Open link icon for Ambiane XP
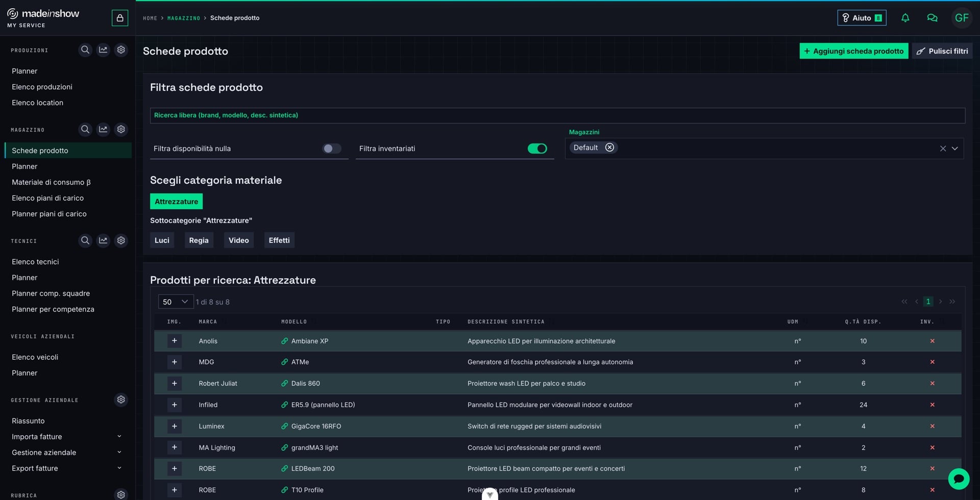980x500 pixels. [285, 341]
